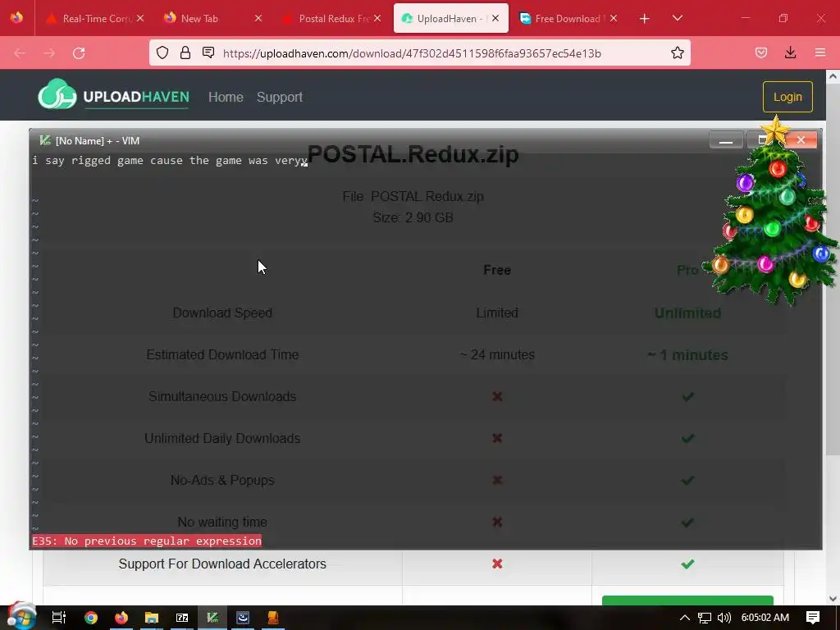Click the Firefox back arrow button
The height and width of the screenshot is (630, 840).
[x=20, y=53]
